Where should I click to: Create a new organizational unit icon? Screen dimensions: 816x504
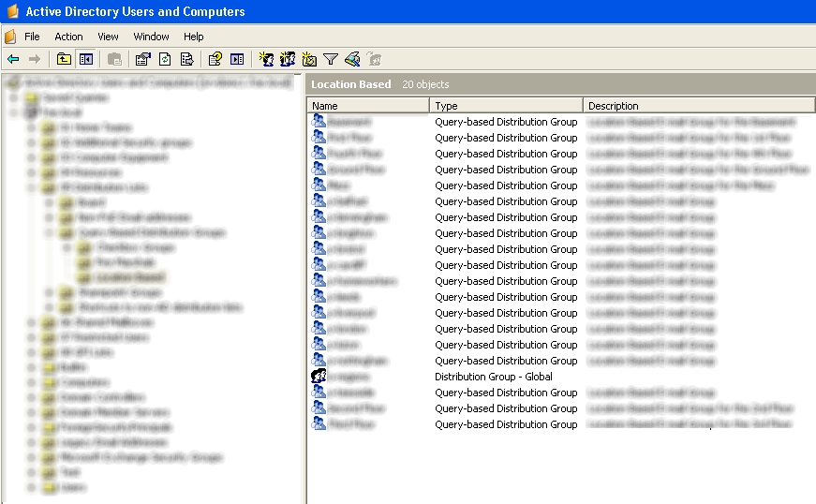coord(309,59)
